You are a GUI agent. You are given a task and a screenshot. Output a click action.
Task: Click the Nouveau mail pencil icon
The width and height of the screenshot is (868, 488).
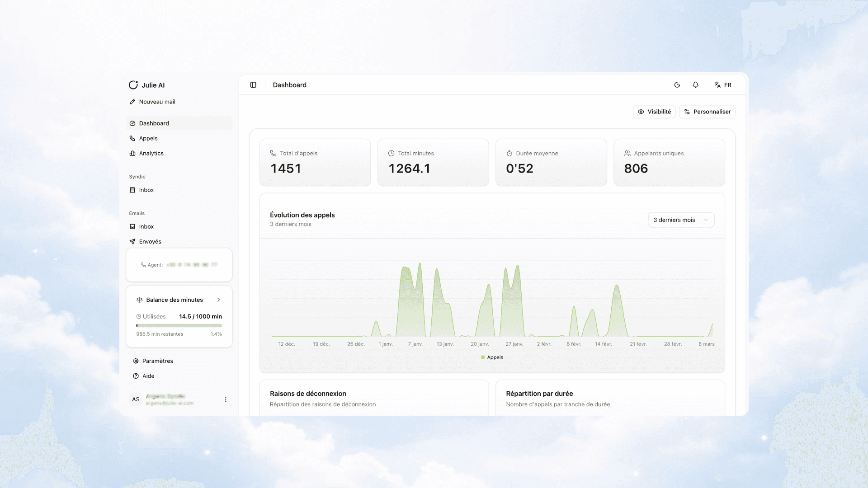tap(132, 102)
